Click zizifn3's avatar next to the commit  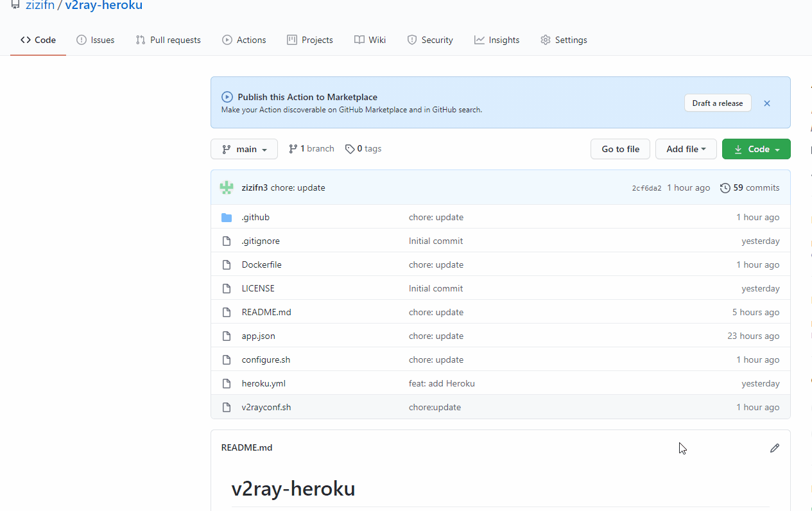pyautogui.click(x=227, y=187)
